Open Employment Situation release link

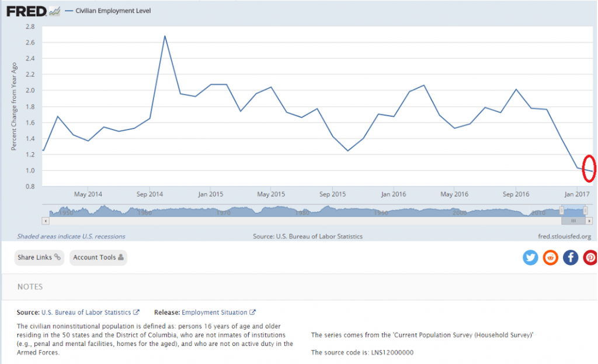(218, 312)
